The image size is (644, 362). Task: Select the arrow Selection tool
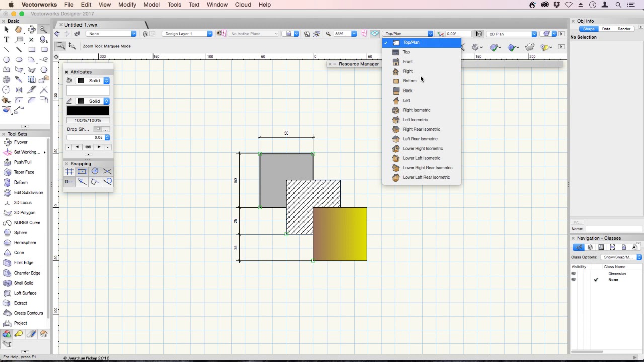(6, 30)
